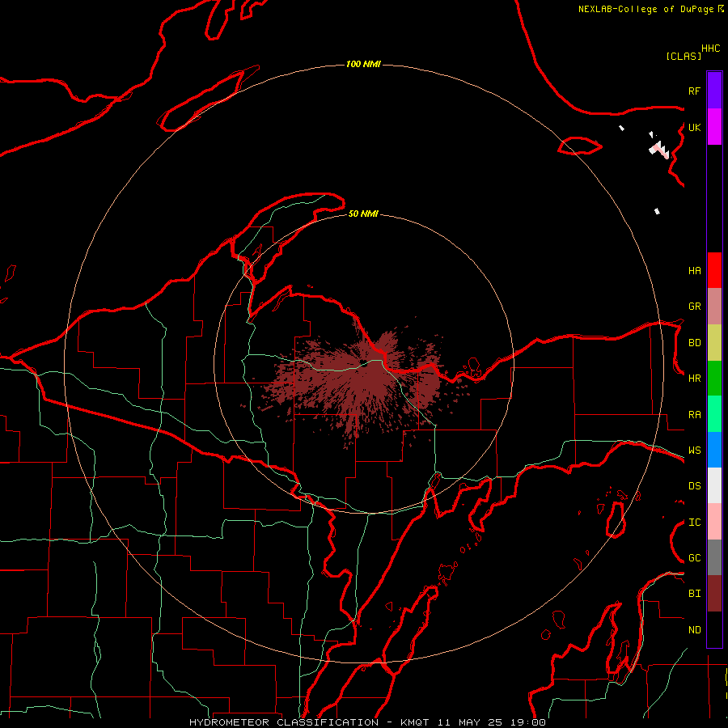Click the RF purple legend swatch

tap(714, 91)
